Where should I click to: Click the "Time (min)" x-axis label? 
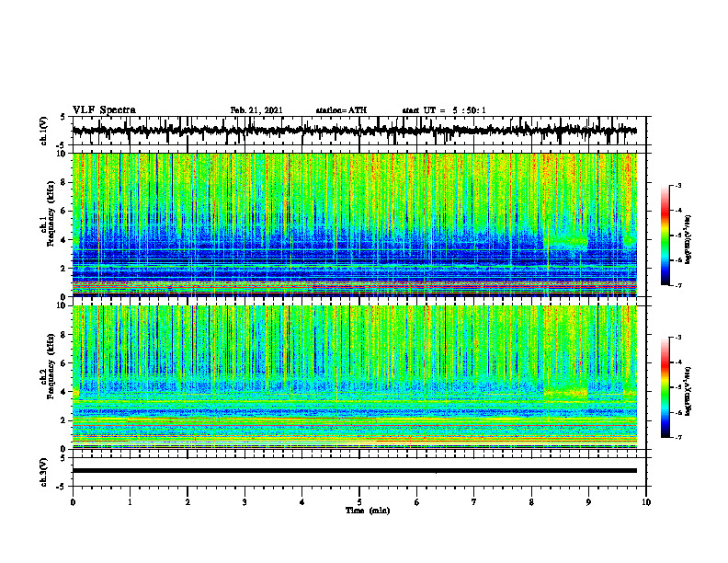368,511
